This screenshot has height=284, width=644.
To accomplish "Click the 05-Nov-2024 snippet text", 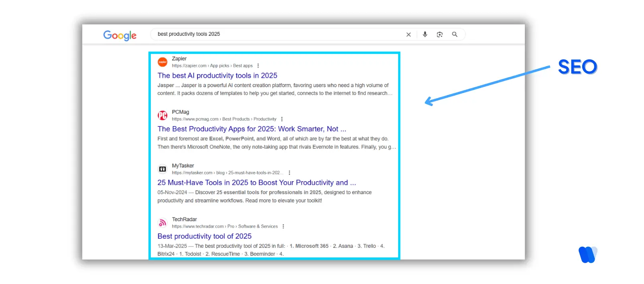I will (x=264, y=196).
